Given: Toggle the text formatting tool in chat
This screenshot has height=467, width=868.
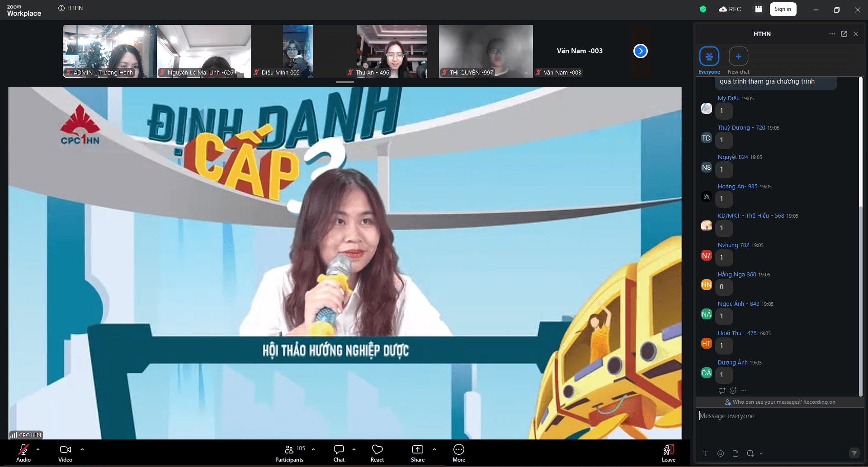Looking at the screenshot, I should 706,453.
